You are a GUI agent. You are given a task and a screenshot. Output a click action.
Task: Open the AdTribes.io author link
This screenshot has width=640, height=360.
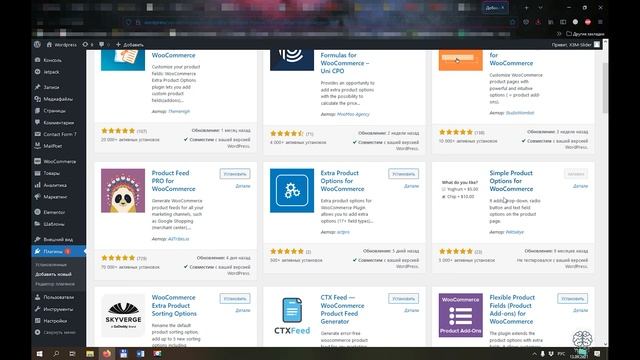click(x=179, y=239)
